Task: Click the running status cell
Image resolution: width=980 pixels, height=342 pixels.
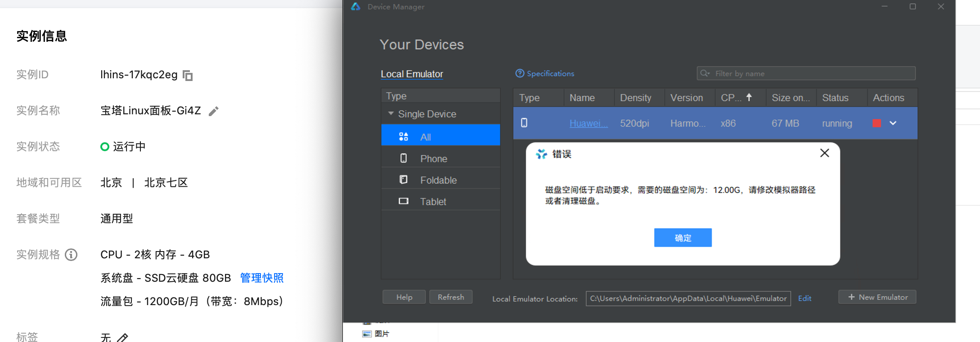Action: [837, 123]
